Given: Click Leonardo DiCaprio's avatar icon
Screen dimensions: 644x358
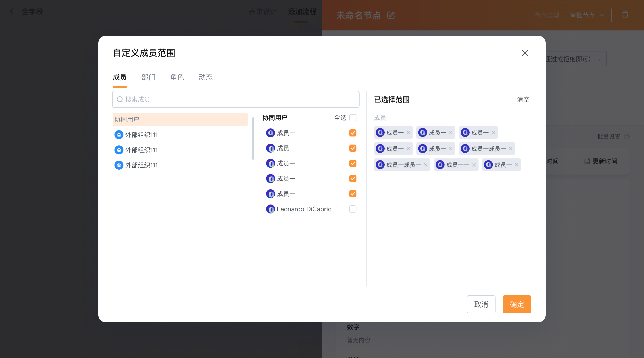Looking at the screenshot, I should (270, 209).
